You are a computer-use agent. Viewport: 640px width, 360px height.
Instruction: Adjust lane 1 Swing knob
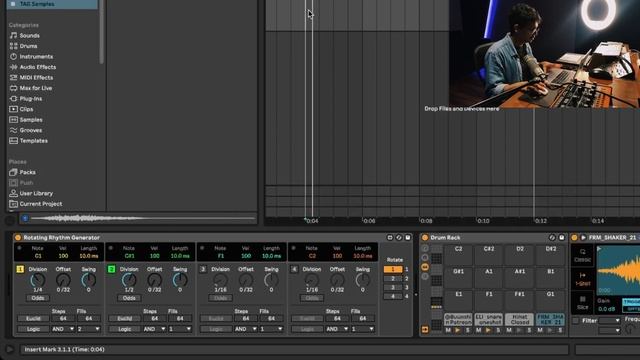coord(89,280)
